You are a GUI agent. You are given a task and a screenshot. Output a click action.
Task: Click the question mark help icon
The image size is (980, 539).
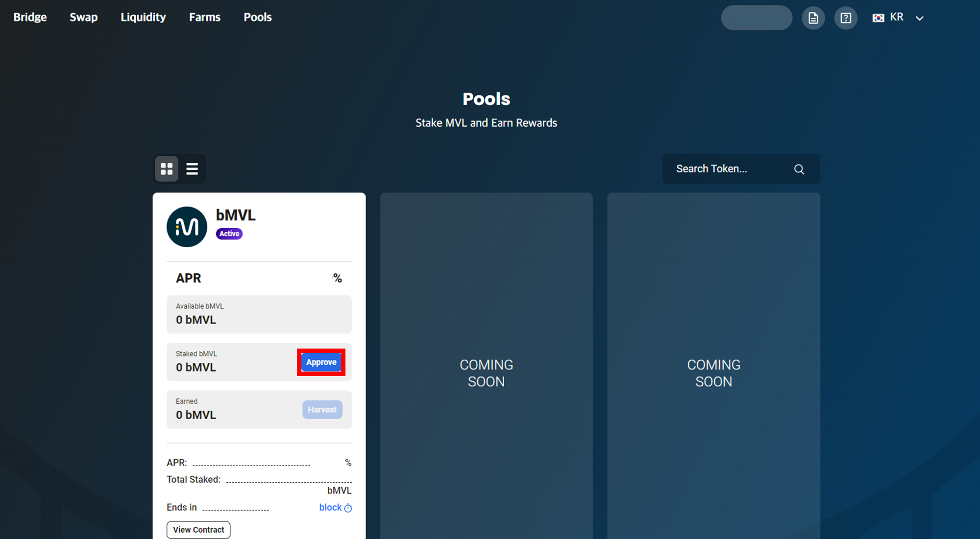coord(846,18)
